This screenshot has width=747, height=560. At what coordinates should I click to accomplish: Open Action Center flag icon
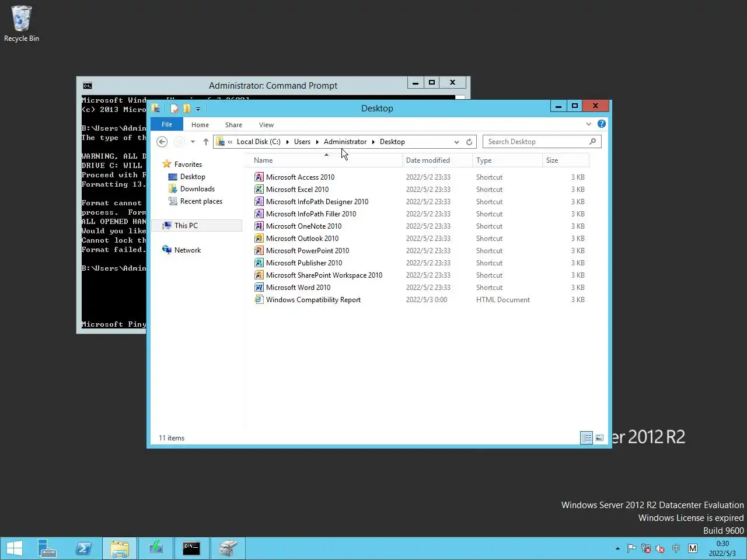[631, 548]
